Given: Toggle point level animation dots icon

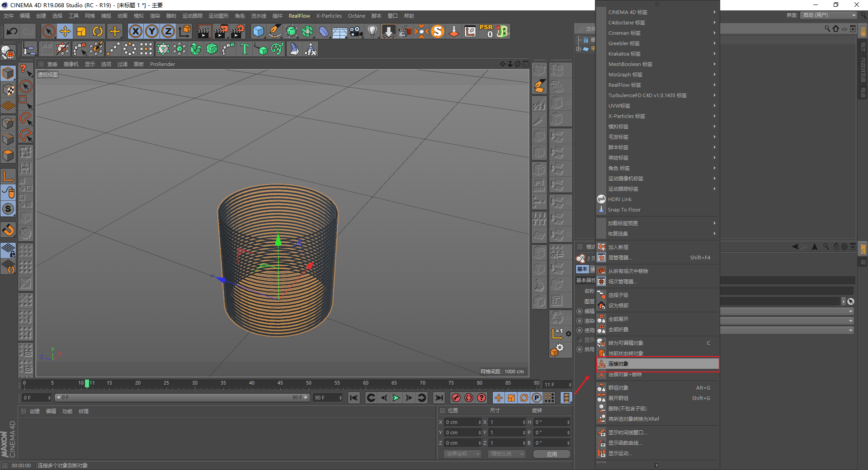Looking at the screenshot, I should pyautogui.click(x=549, y=398).
